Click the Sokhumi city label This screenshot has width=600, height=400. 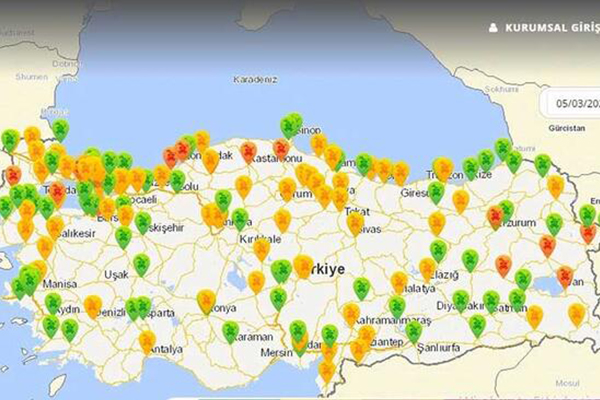coord(502,89)
